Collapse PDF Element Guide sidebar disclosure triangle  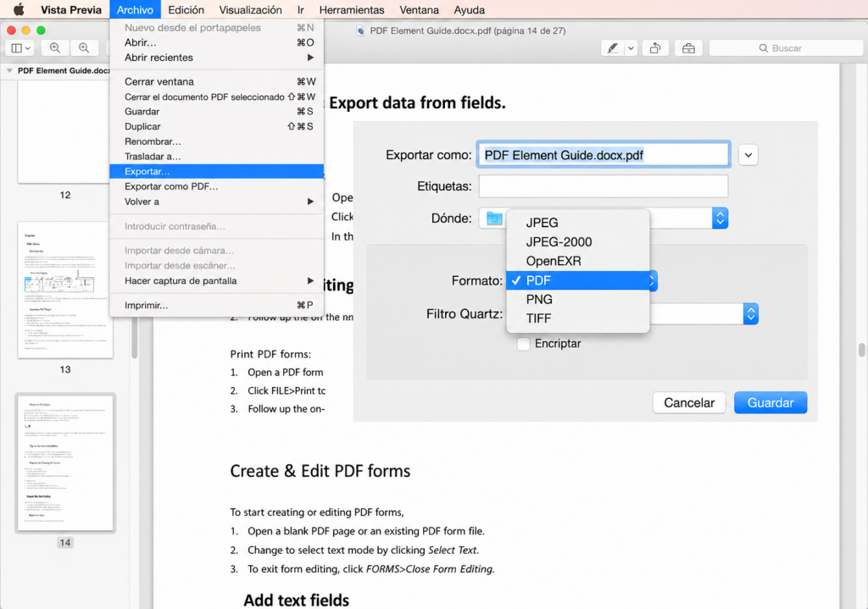[x=9, y=71]
